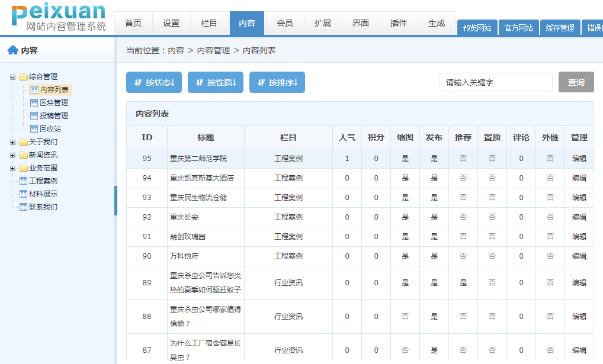Viewport: 603px width, 364px height.
Task: Sort list using 按状态 button
Action: (x=154, y=82)
